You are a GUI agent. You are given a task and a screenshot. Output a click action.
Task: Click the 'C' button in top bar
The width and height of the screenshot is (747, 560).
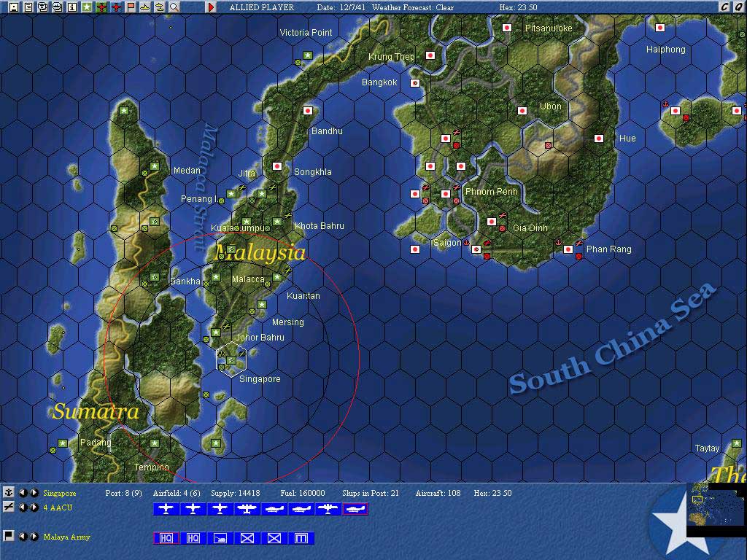pyautogui.click(x=724, y=7)
